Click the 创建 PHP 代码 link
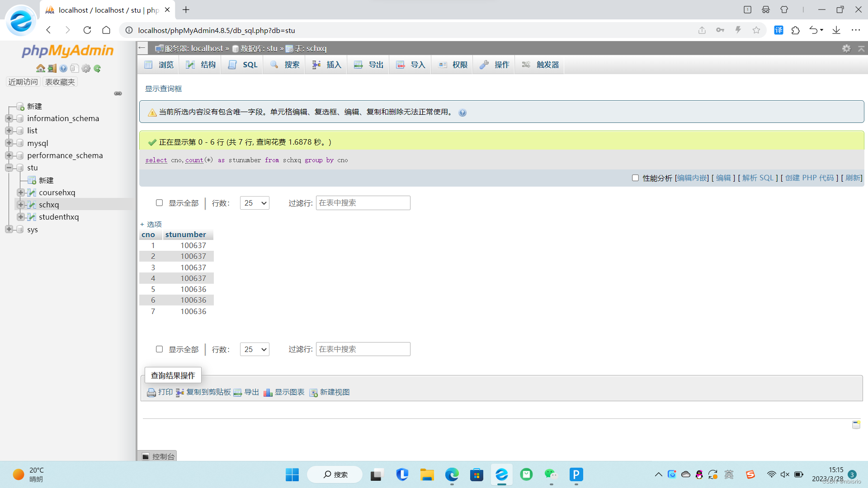Image resolution: width=868 pixels, height=488 pixels. [x=809, y=178]
